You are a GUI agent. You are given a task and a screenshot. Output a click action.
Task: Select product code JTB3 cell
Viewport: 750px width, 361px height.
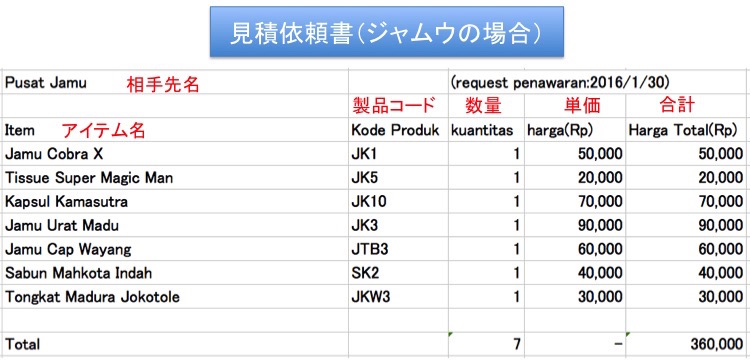click(398, 249)
